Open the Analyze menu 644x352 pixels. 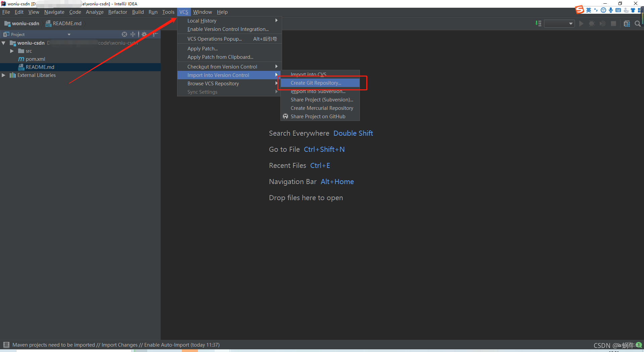[95, 12]
